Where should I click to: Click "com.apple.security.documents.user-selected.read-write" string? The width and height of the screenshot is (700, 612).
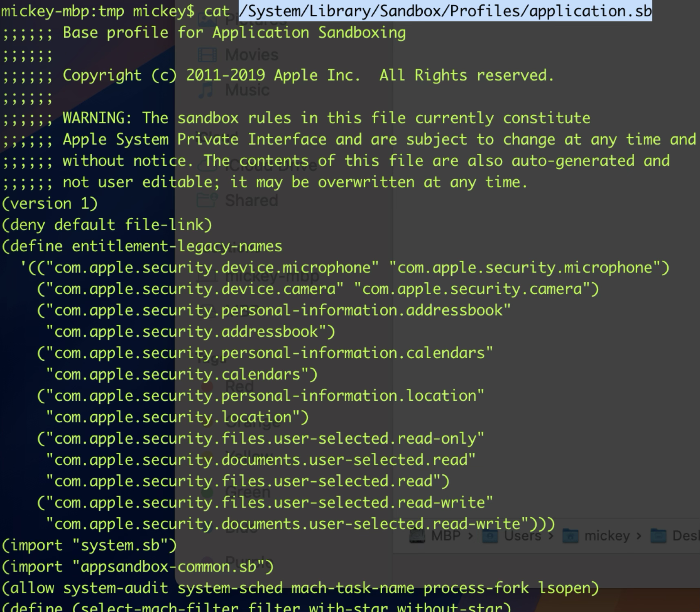tap(287, 524)
